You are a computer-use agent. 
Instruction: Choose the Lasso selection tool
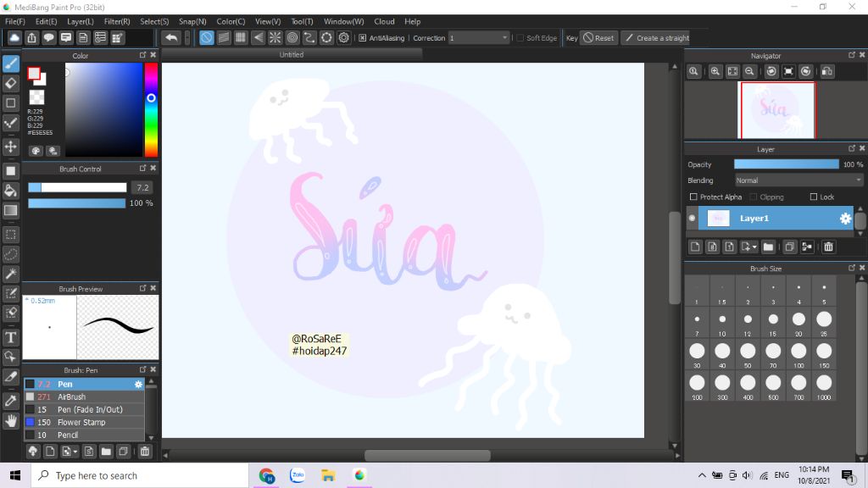(x=10, y=254)
